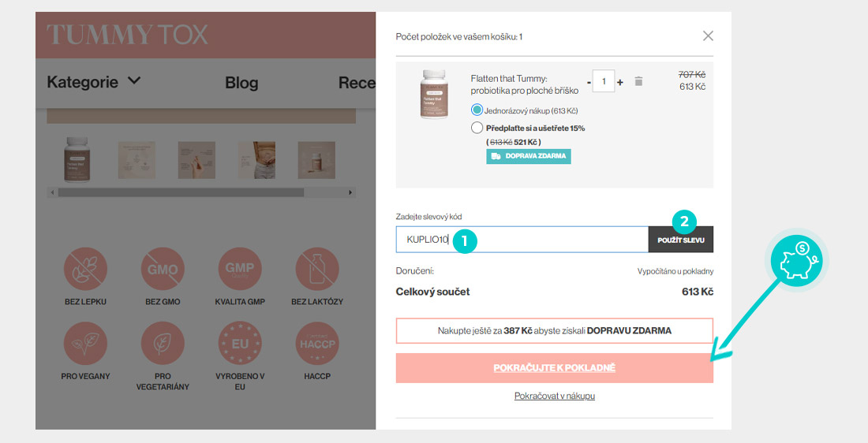Click the free shipping notice banner
This screenshot has height=443, width=868.
[554, 331]
